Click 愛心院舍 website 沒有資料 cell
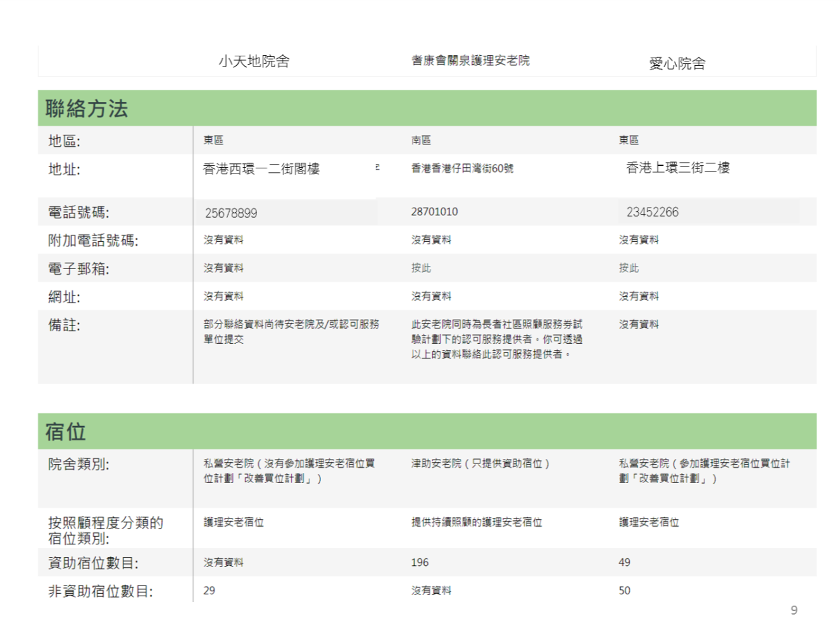Screen dimensions: 840x640 coord(639,296)
